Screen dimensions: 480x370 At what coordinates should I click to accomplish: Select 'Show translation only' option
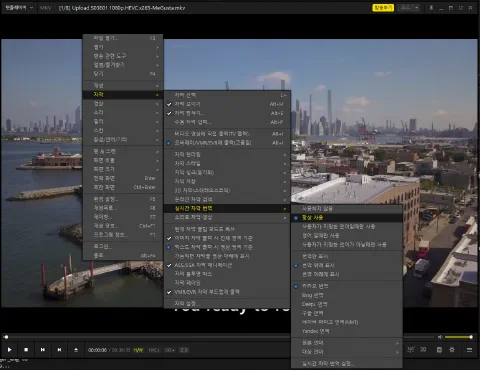click(x=347, y=256)
